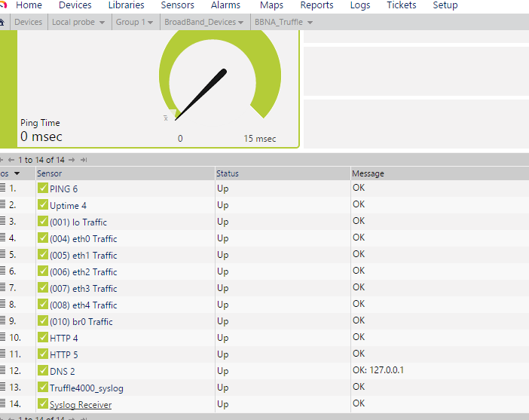The image size is (529, 420).
Task: Open the (006) eth2 Traffic sensor
Action: point(84,271)
